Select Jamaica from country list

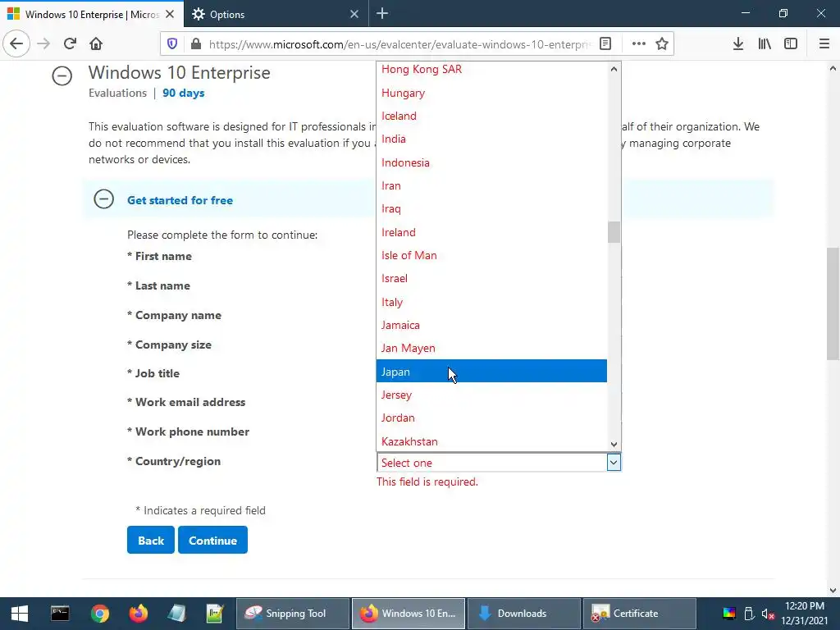[491, 325]
